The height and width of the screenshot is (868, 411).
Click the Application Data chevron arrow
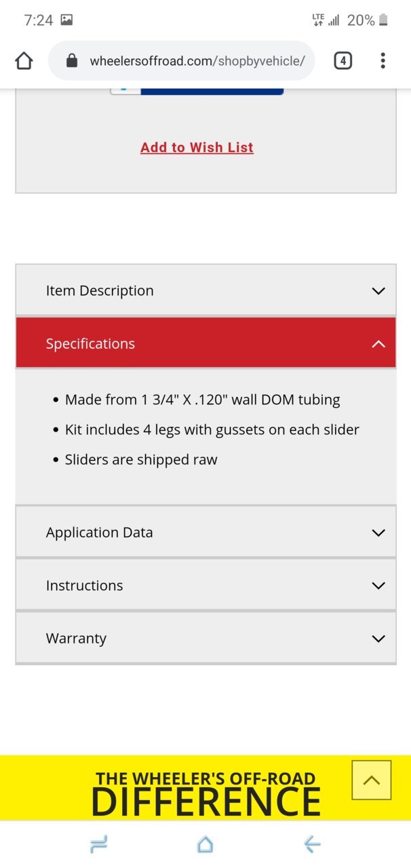click(x=378, y=533)
